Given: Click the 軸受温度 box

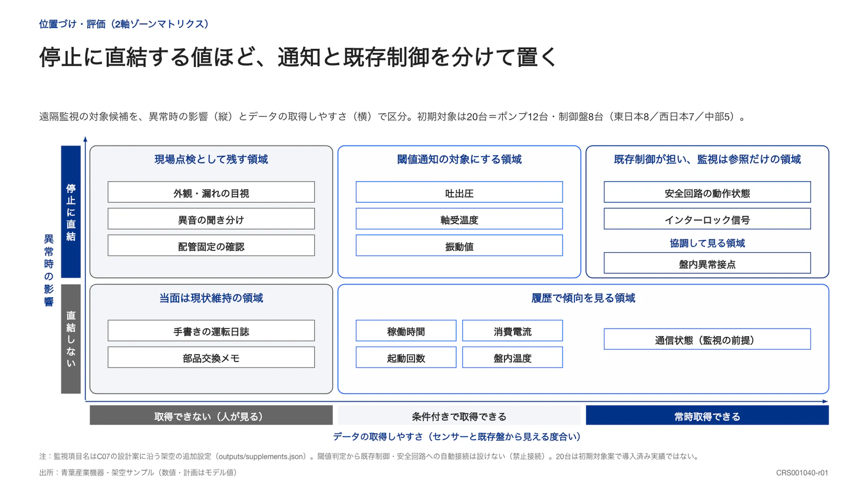Looking at the screenshot, I should coord(459,219).
